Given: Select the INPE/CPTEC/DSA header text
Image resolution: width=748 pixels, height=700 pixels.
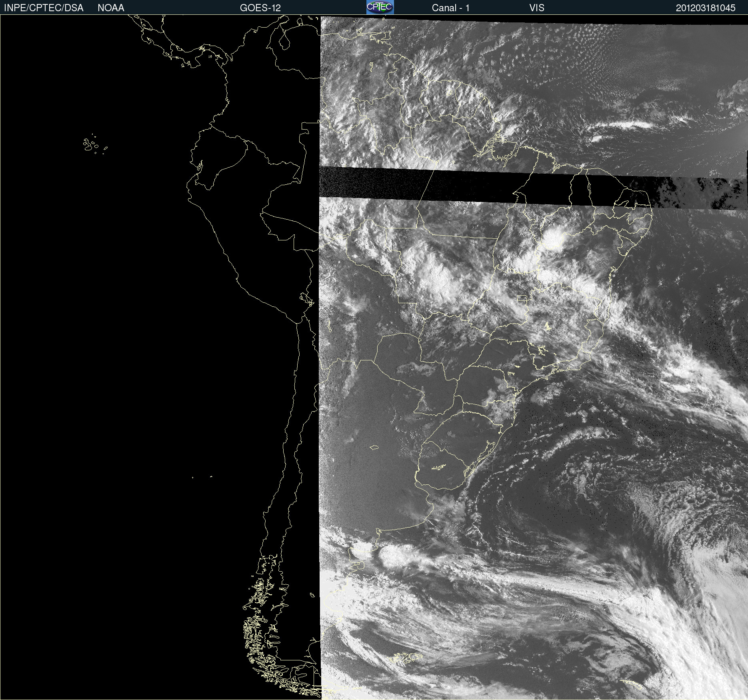Looking at the screenshot, I should 44,8.
